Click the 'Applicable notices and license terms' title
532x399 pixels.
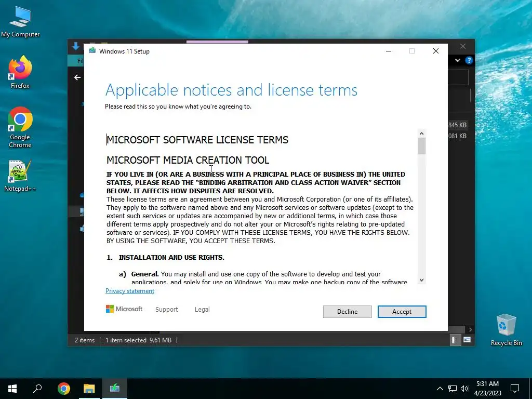pos(231,90)
